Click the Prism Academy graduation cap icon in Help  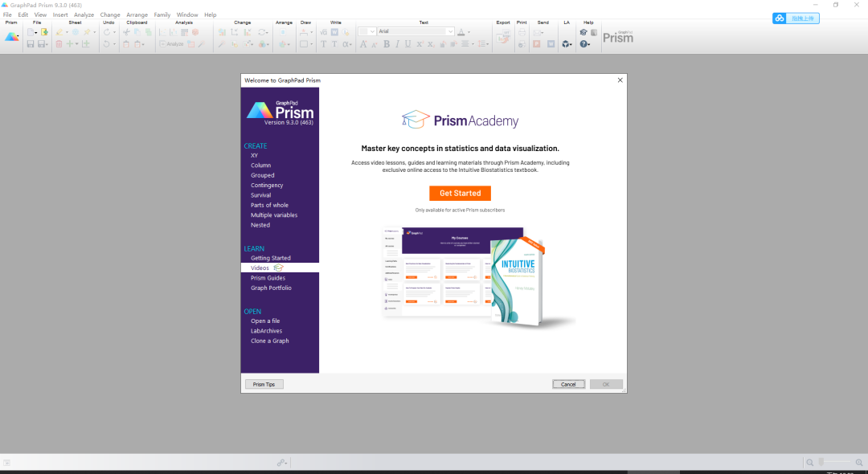583,32
